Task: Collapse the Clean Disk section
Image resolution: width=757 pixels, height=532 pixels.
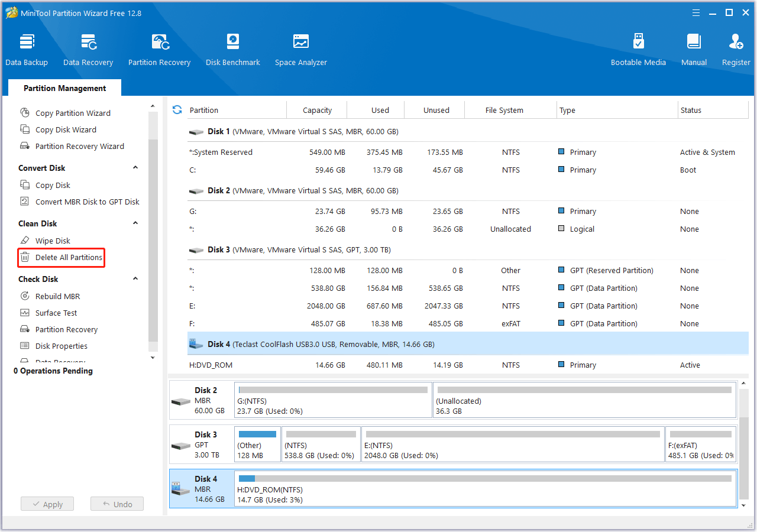Action: [135, 223]
